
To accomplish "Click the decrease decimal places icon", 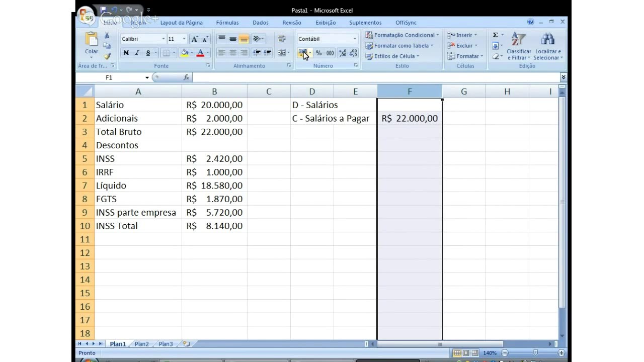I will coord(353,53).
